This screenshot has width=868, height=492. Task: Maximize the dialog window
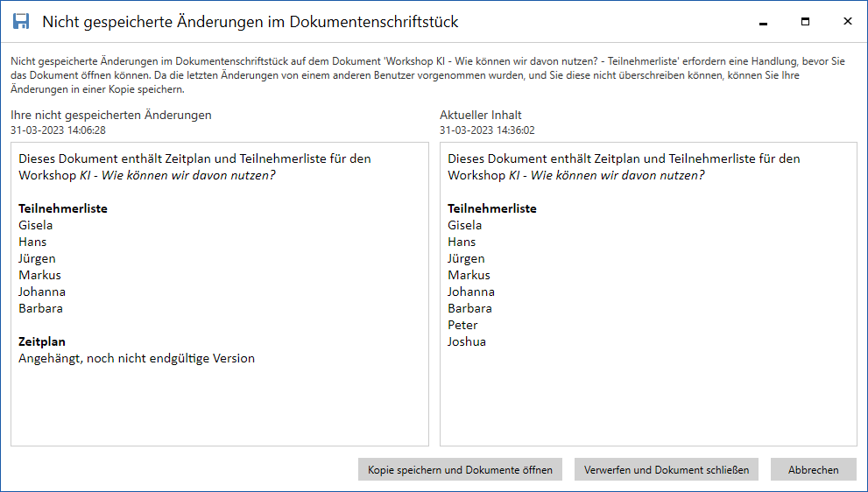tap(806, 22)
